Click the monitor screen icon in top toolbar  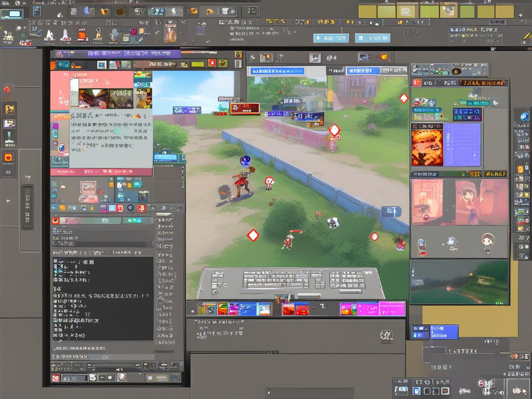pos(11,14)
